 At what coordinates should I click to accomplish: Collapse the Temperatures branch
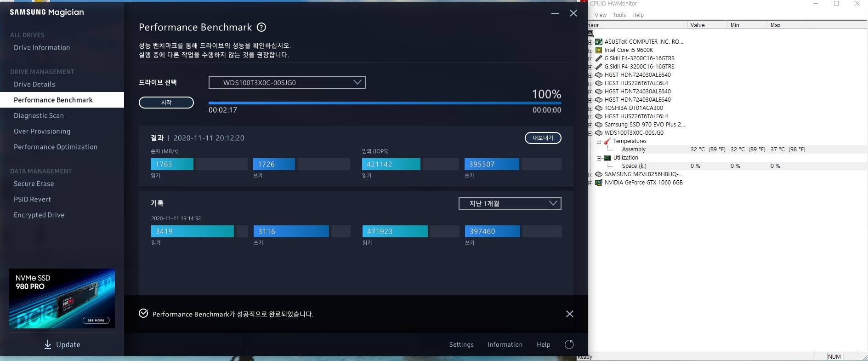pos(599,142)
